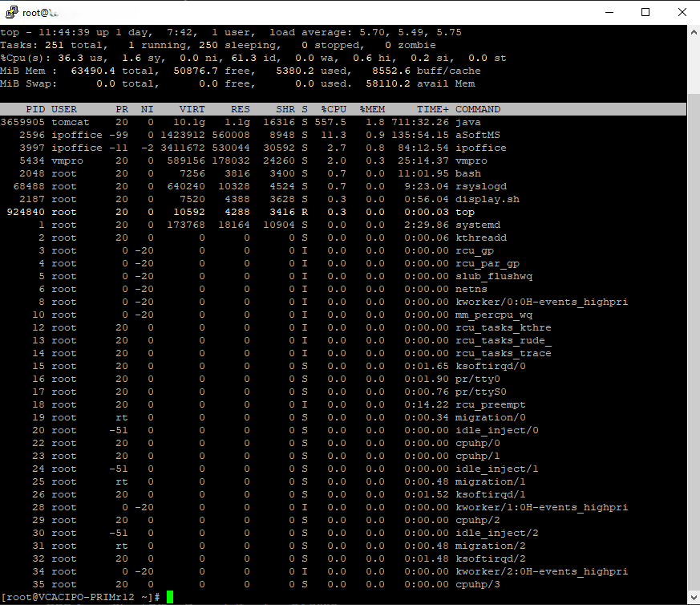Click the PID column header
This screenshot has width=700, height=605.
[35, 109]
